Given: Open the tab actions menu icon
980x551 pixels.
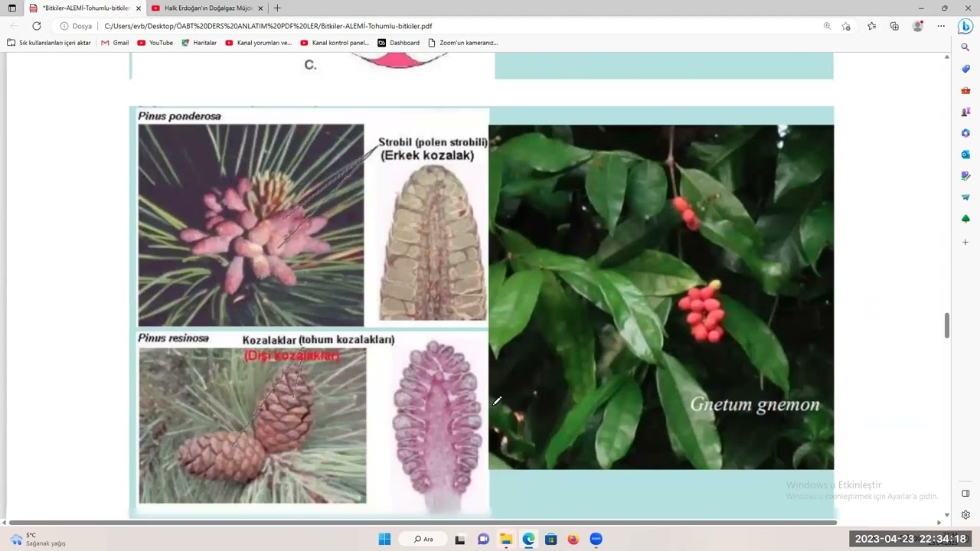Looking at the screenshot, I should point(11,8).
